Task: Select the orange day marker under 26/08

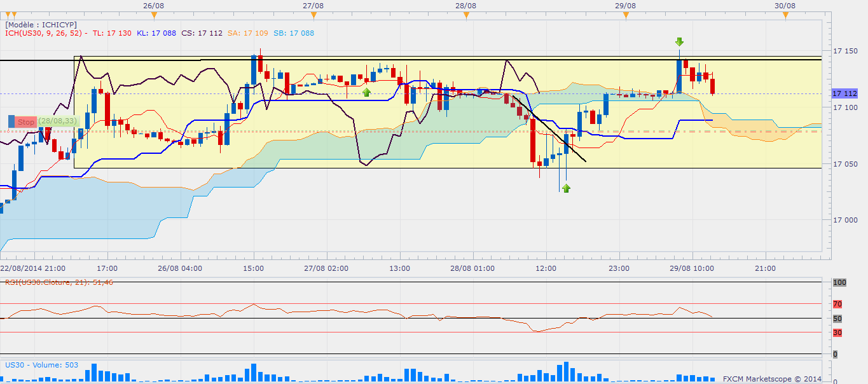Action: pyautogui.click(x=153, y=14)
